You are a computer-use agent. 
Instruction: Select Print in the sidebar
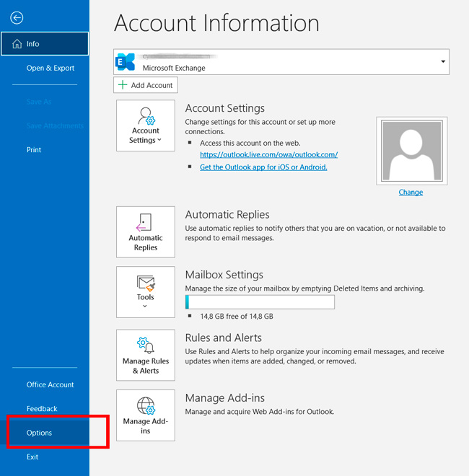click(34, 150)
